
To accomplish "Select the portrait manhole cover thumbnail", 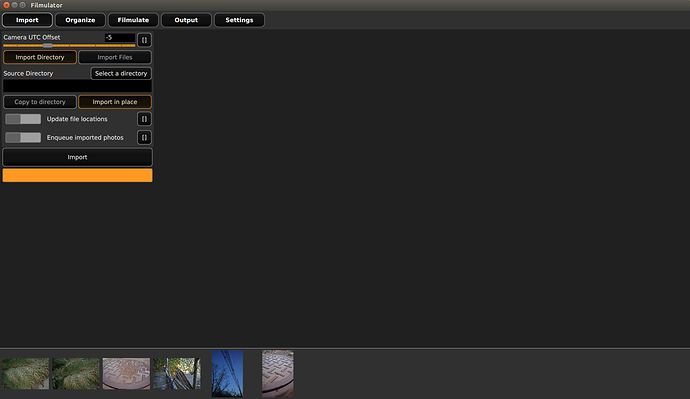I will click(x=278, y=373).
